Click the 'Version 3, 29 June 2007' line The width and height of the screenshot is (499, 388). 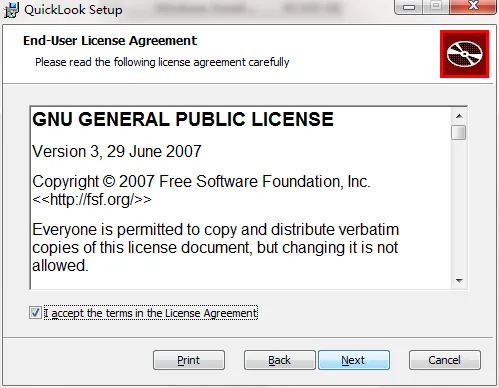pyautogui.click(x=117, y=151)
